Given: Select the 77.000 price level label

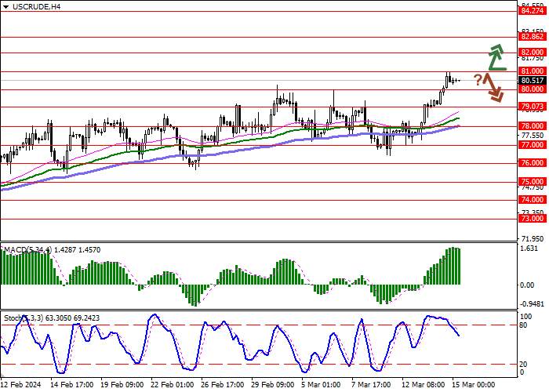Looking at the screenshot, I should (x=533, y=145).
